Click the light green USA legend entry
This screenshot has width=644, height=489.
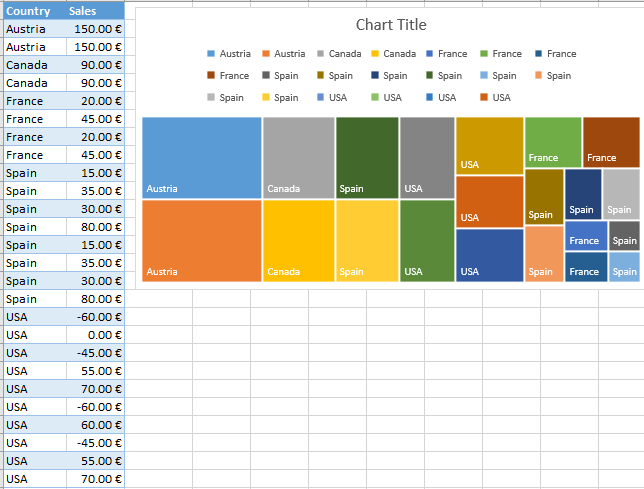point(386,98)
